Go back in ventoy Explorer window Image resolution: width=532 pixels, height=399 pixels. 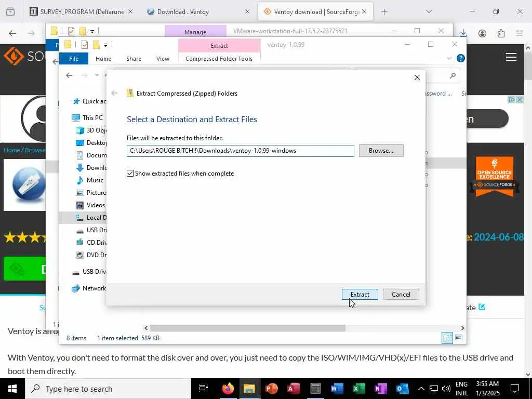tap(69, 75)
